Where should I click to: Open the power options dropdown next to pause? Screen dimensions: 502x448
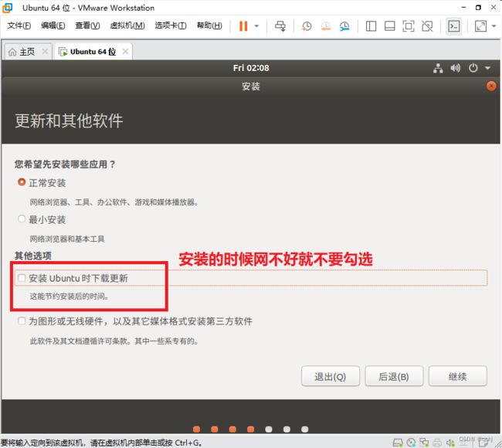[256, 26]
